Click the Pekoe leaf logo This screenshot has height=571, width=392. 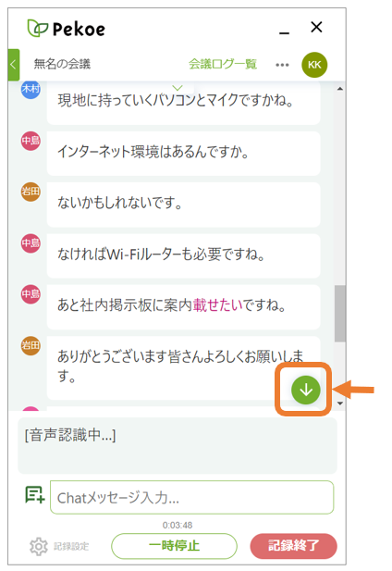(x=38, y=29)
